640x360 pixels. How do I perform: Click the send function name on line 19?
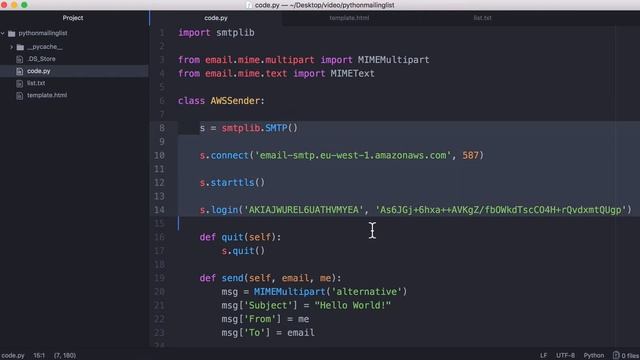point(232,278)
